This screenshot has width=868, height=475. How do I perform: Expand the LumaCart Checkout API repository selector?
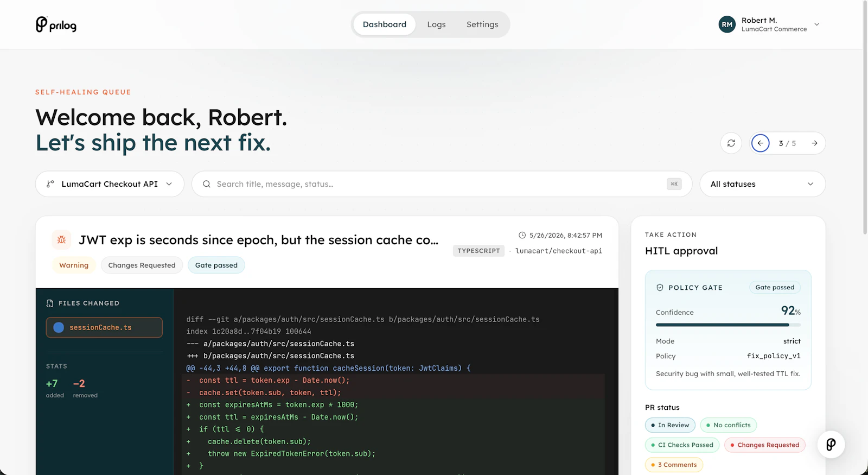click(x=110, y=184)
